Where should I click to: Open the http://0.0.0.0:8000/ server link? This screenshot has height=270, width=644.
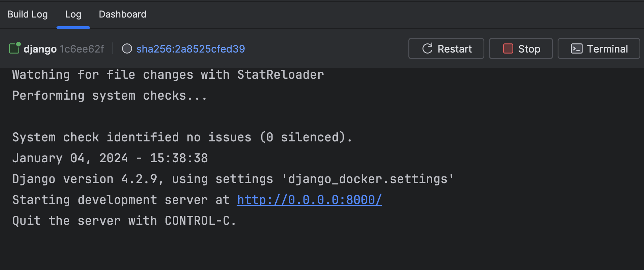click(x=309, y=199)
